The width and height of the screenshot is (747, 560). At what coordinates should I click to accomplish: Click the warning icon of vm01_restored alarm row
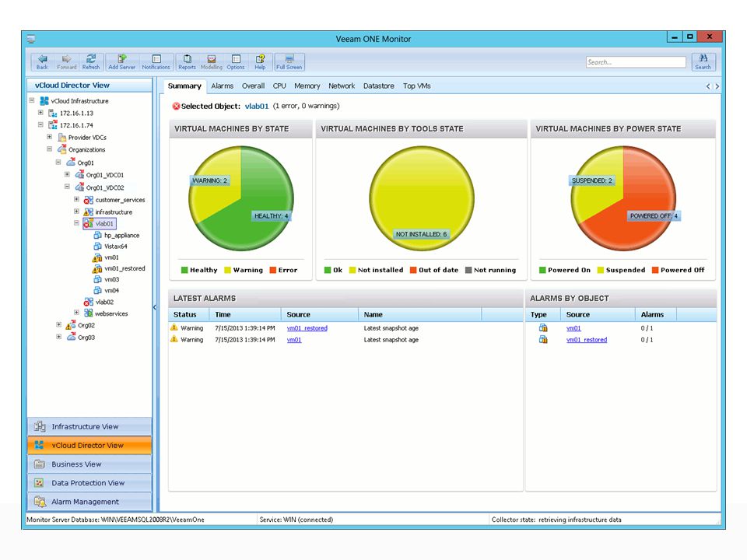click(x=174, y=327)
